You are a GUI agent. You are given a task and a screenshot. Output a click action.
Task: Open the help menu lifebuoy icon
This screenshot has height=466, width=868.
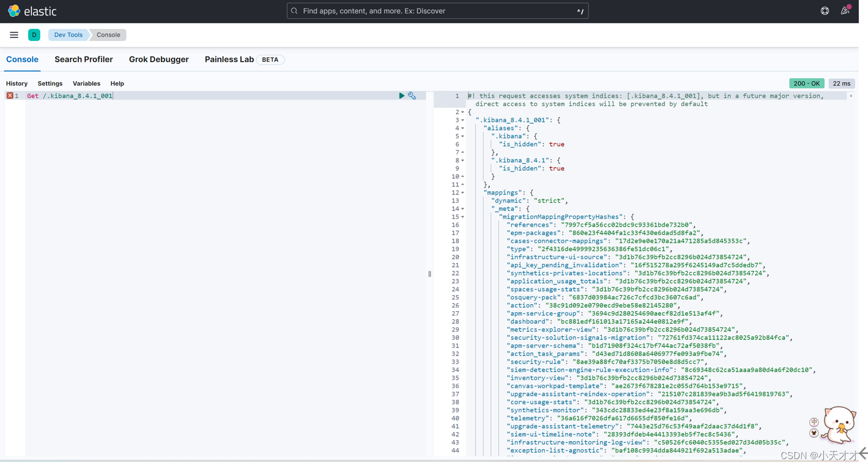coord(825,11)
